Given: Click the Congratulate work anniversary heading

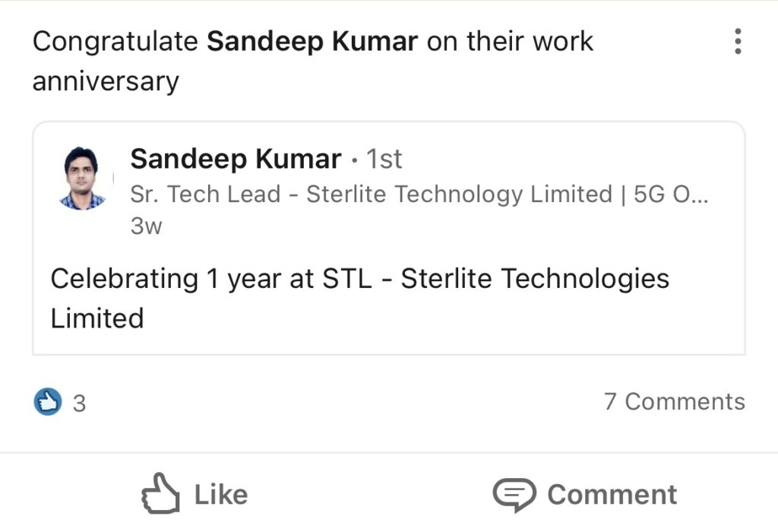Looking at the screenshot, I should [312, 61].
